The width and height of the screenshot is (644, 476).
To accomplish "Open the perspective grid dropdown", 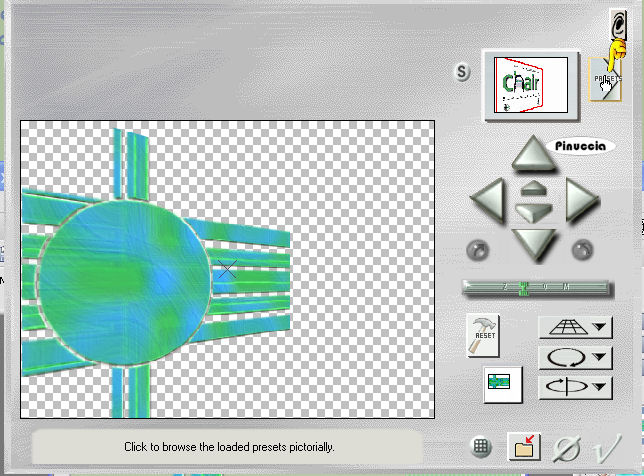I will [575, 327].
